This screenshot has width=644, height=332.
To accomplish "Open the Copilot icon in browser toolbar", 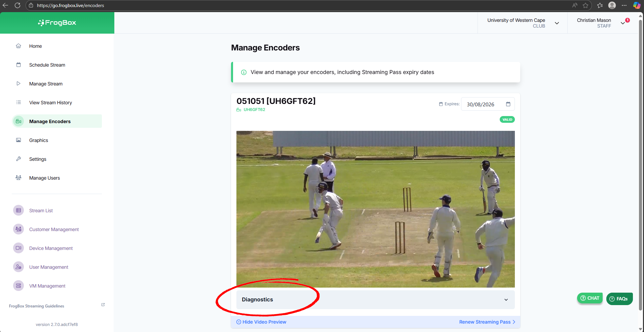I will point(637,5).
